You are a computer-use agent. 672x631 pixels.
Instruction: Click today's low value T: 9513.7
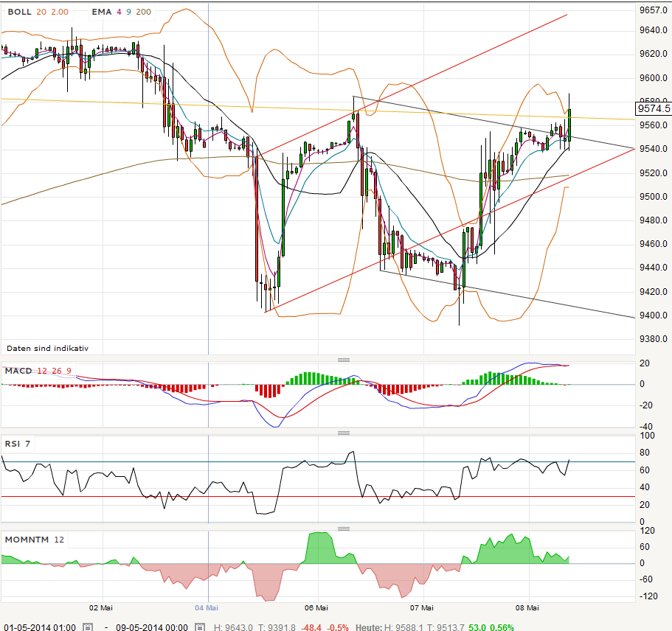click(x=446, y=627)
